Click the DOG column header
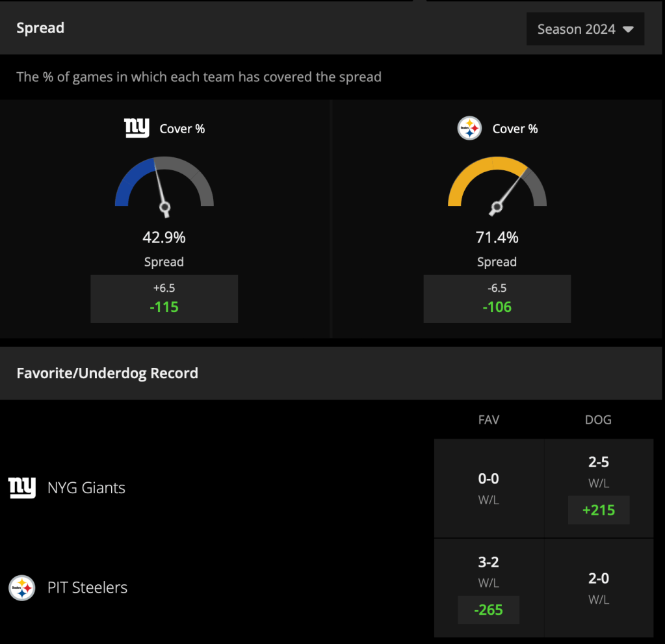Screen dimensions: 665x644 599,420
